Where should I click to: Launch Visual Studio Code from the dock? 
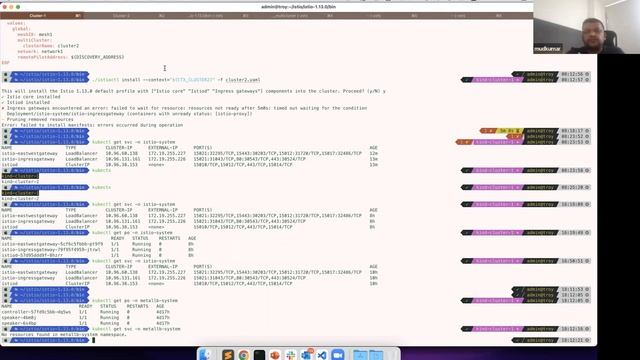click(322, 355)
